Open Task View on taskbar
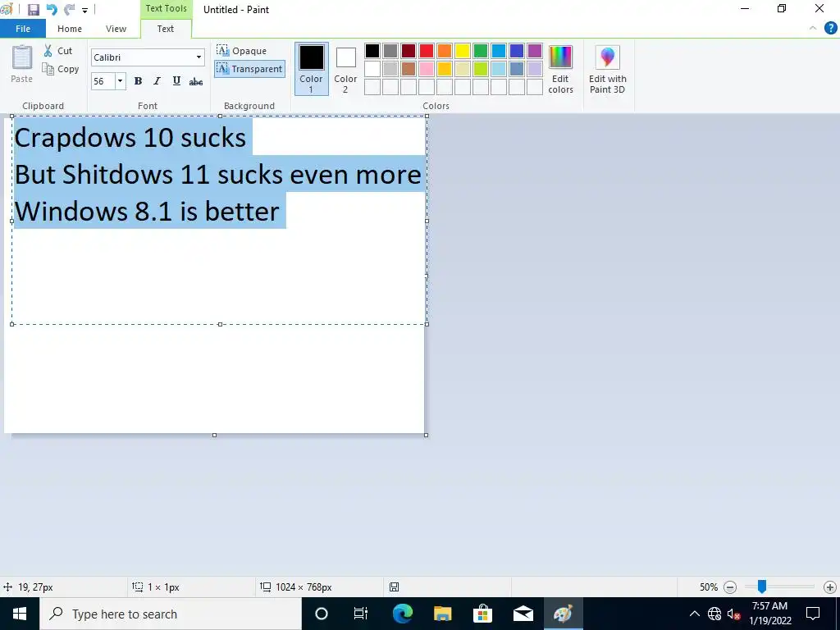This screenshot has width=840, height=630. click(x=361, y=614)
